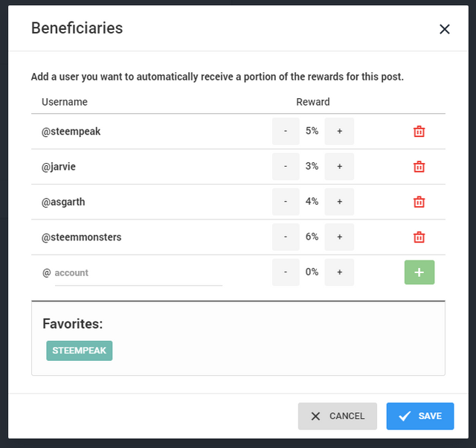Increase @steemmonsters reward percentage

(339, 237)
